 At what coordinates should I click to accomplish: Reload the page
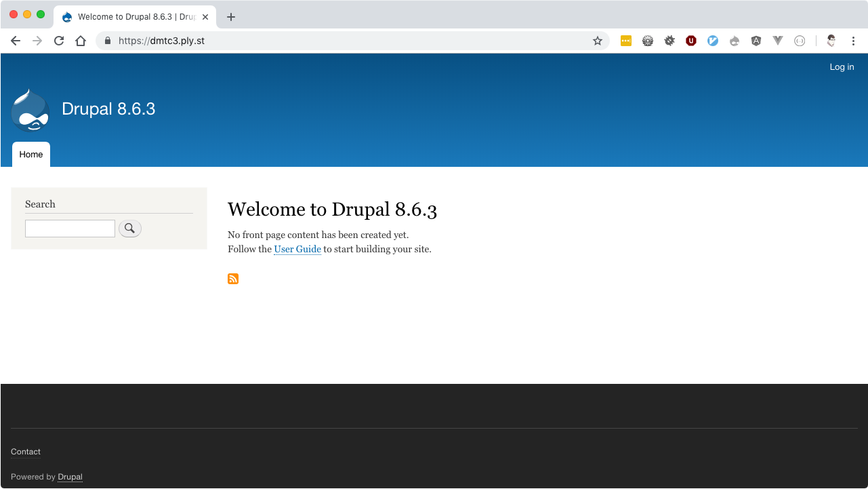[59, 41]
